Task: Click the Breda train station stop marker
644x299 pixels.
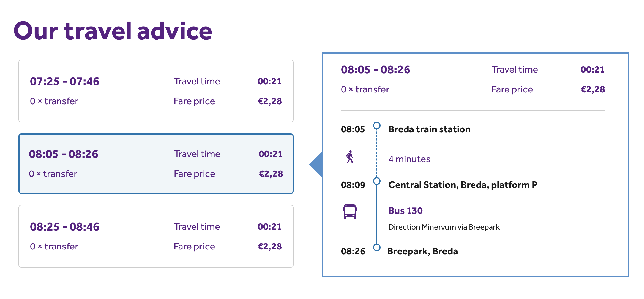Action: [x=377, y=126]
